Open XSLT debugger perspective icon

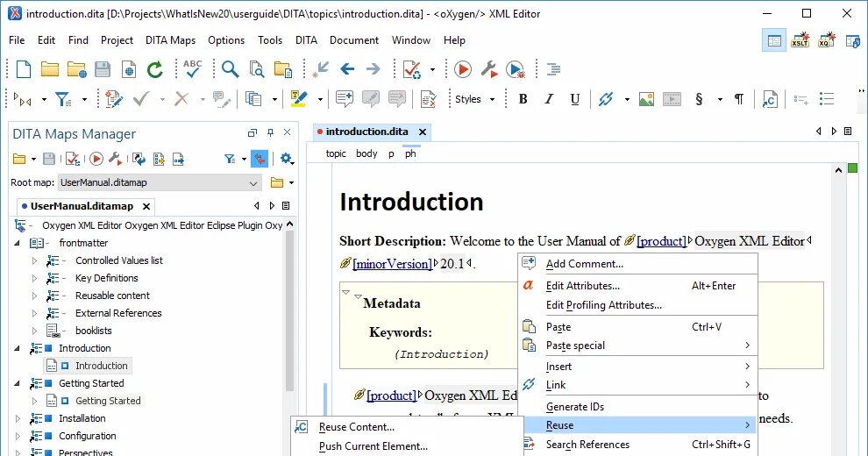800,40
